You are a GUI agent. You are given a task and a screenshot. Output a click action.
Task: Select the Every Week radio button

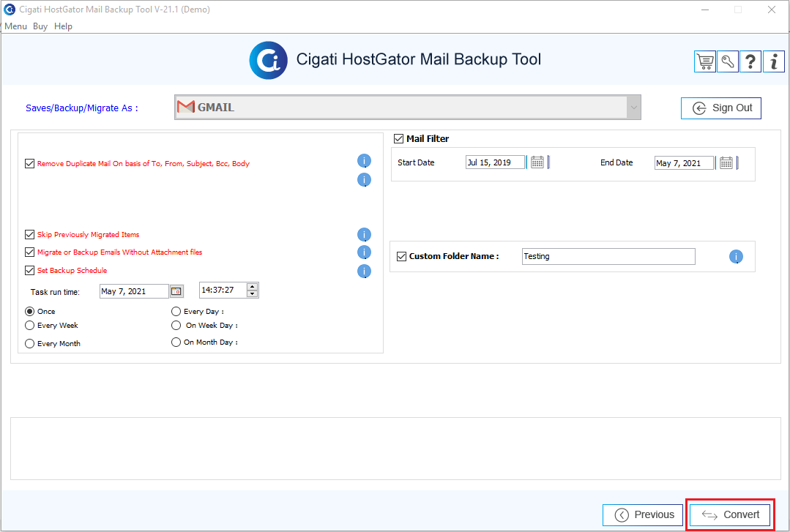(30, 326)
